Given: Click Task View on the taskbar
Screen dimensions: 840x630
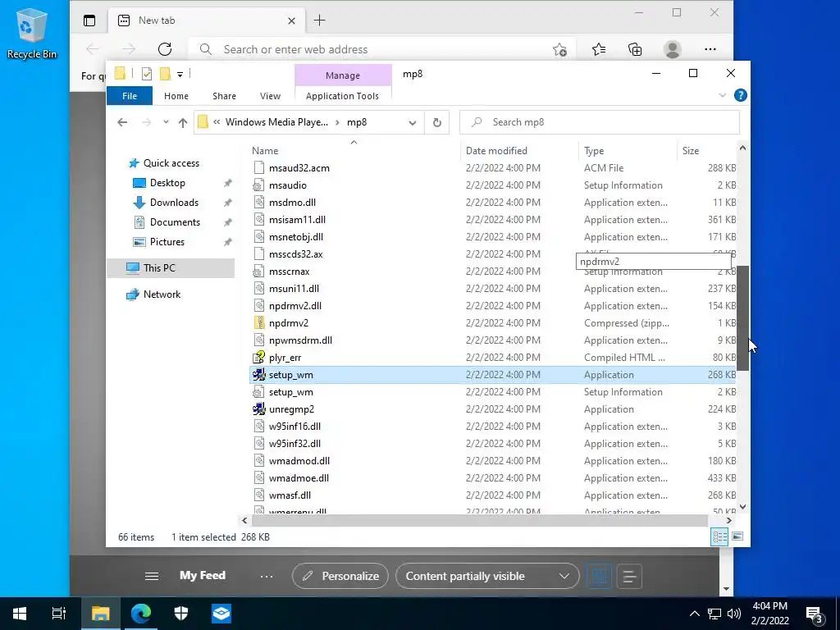Looking at the screenshot, I should (x=58, y=613).
